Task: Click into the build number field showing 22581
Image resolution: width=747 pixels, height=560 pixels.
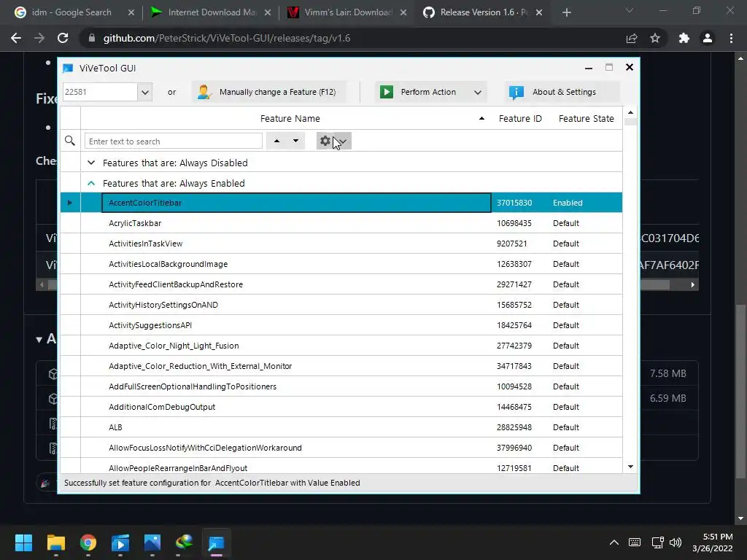Action: 100,92
